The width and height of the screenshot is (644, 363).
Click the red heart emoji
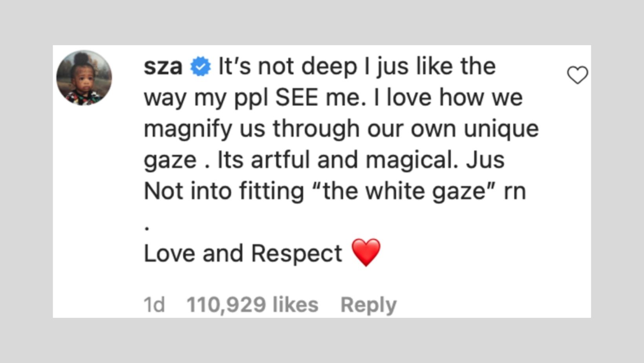click(366, 253)
